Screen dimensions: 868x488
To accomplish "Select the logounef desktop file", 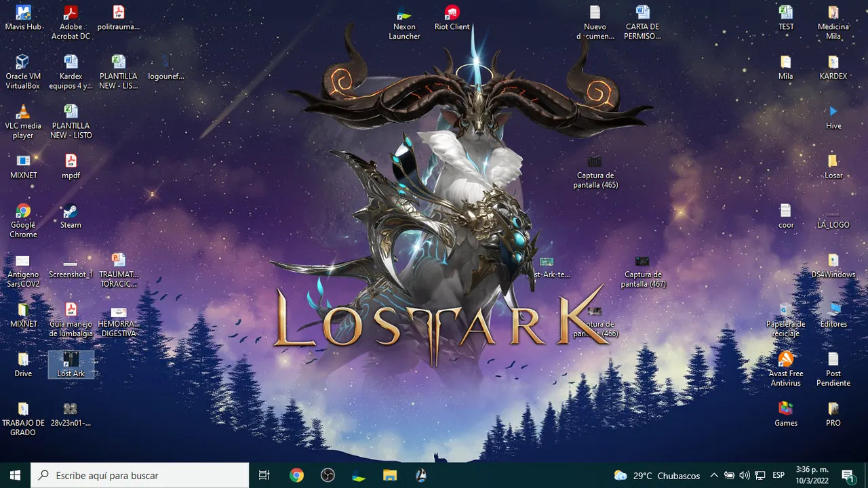I will tap(166, 67).
